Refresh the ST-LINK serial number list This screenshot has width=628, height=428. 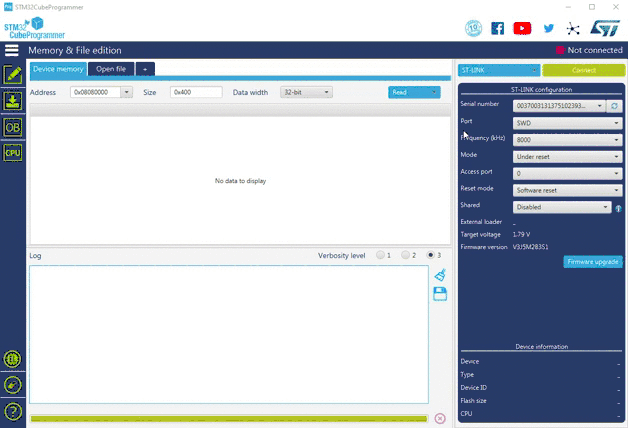[614, 106]
